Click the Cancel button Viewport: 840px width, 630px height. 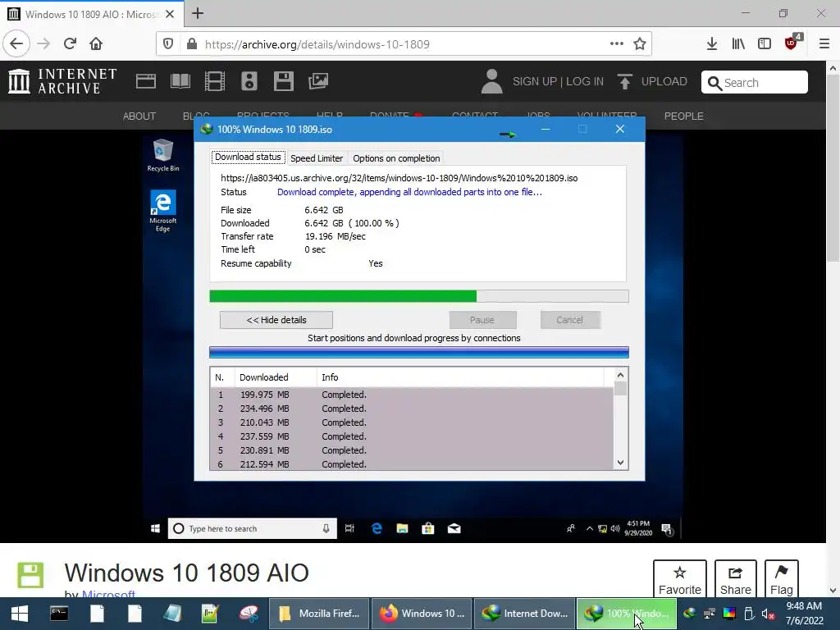tap(569, 320)
